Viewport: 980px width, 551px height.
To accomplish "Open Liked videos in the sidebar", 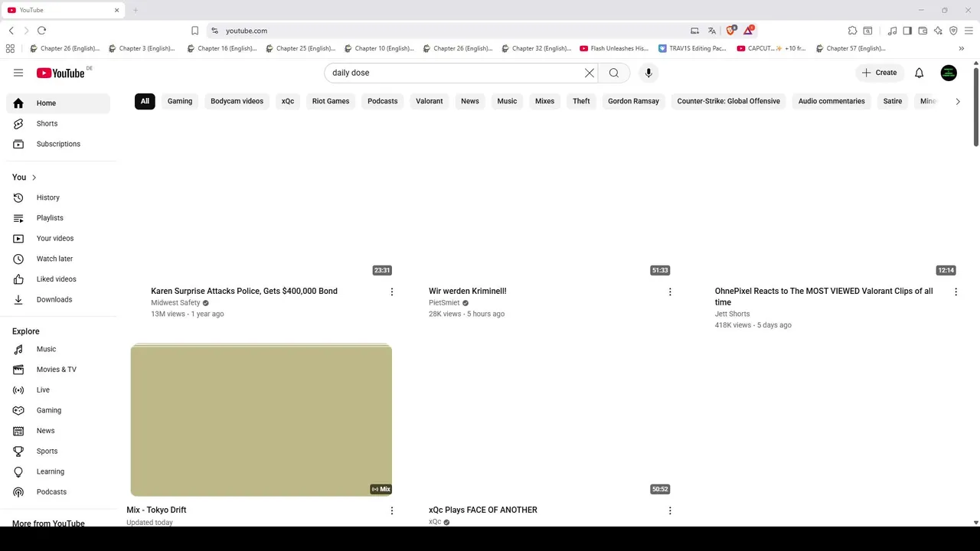I will click(58, 279).
